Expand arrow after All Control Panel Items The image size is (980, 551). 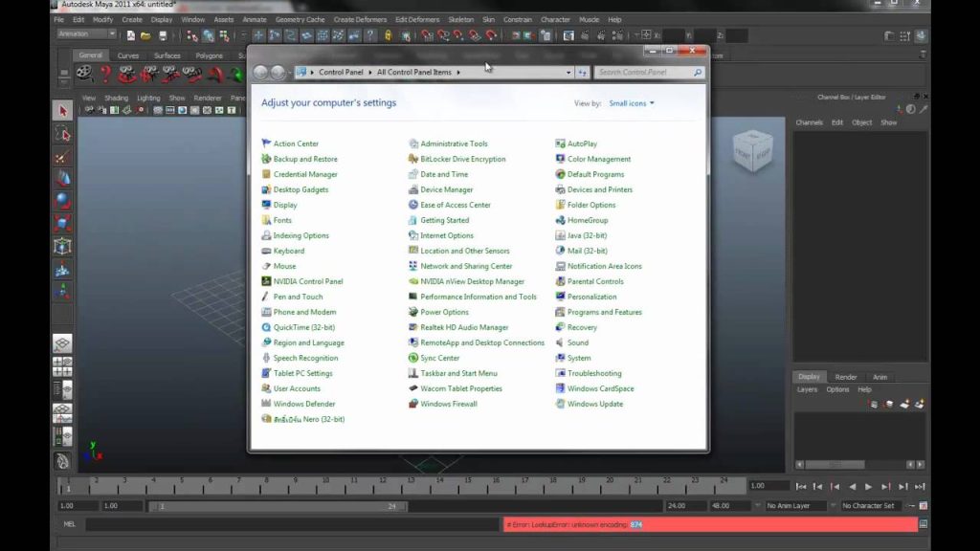point(458,73)
